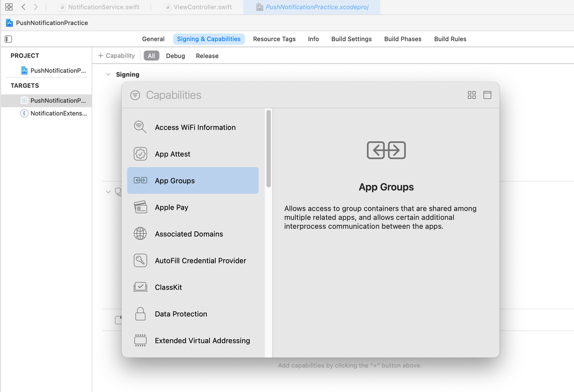Click the Apple Pay card icon
The width and height of the screenshot is (574, 392).
pyautogui.click(x=140, y=207)
